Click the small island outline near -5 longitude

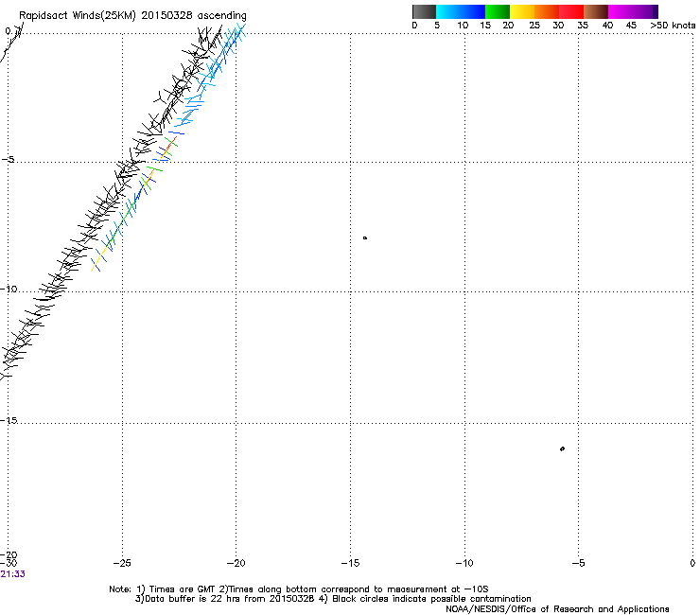[562, 448]
